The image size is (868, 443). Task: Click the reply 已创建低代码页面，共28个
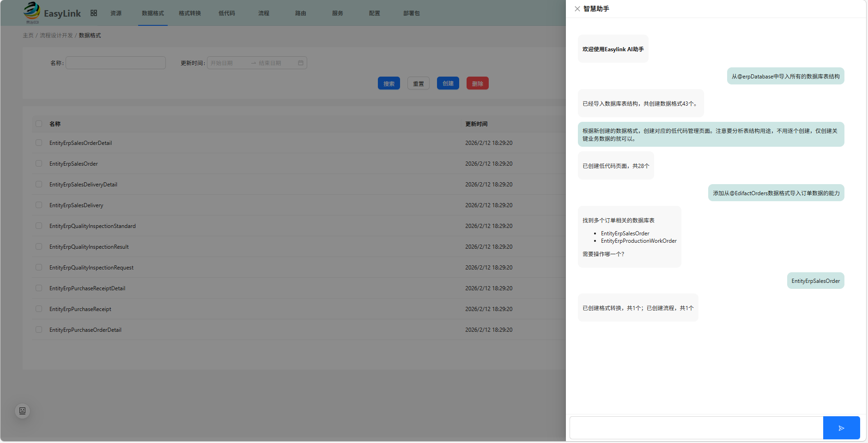tap(616, 166)
